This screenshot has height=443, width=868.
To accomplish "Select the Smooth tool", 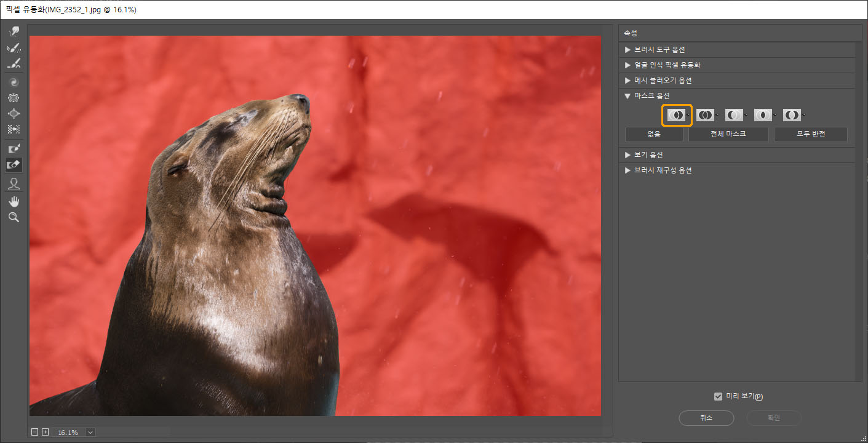I will point(14,63).
